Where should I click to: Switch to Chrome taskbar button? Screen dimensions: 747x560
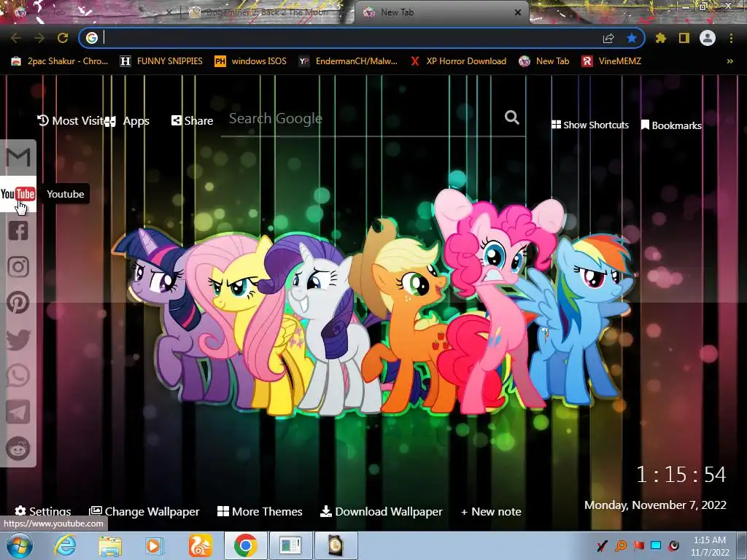click(245, 545)
